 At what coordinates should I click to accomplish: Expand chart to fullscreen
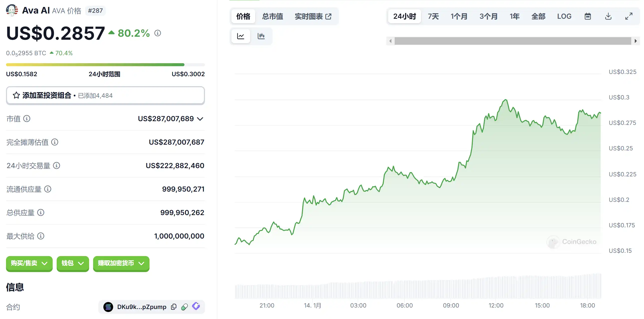pyautogui.click(x=629, y=16)
